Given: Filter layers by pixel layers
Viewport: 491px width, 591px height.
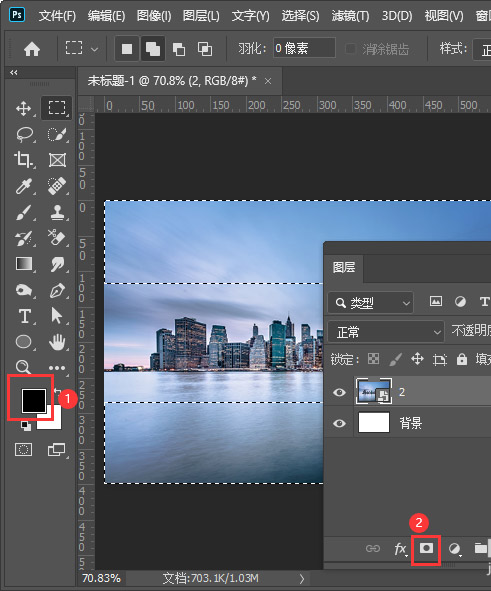Looking at the screenshot, I should pos(436,301).
